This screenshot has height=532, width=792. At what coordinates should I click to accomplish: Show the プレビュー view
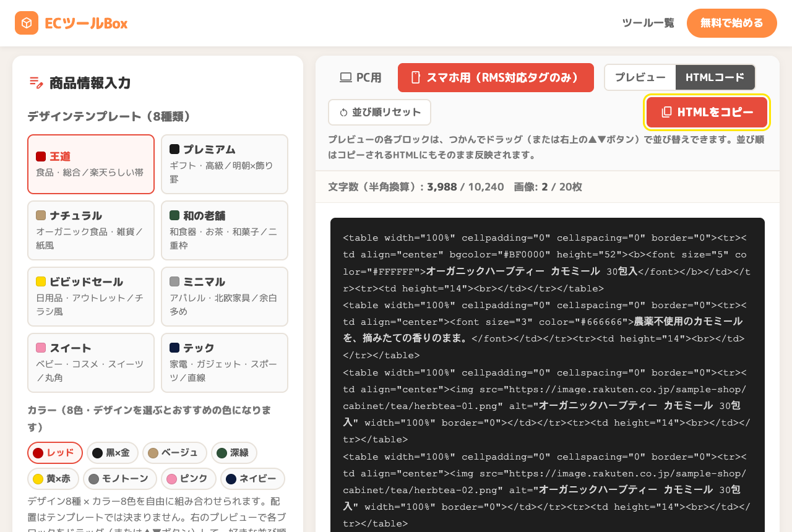click(640, 77)
